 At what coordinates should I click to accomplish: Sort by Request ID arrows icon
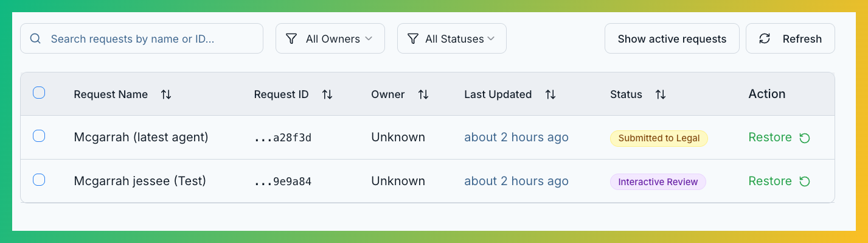327,94
